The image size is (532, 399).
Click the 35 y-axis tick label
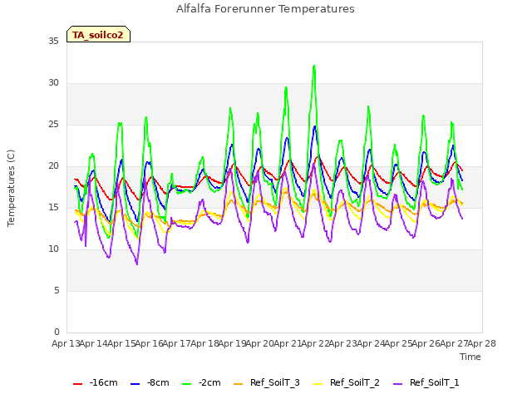(53, 42)
